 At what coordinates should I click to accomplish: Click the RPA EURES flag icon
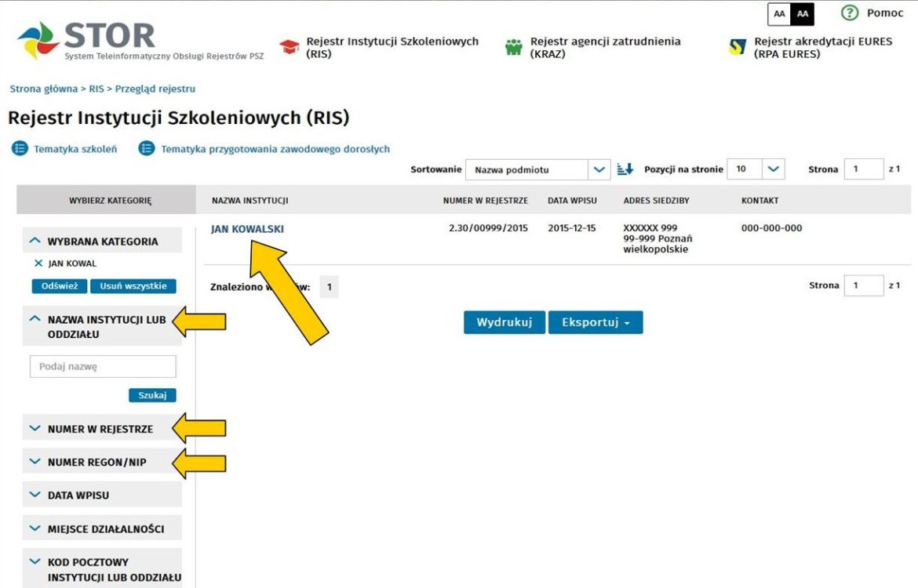(x=737, y=47)
